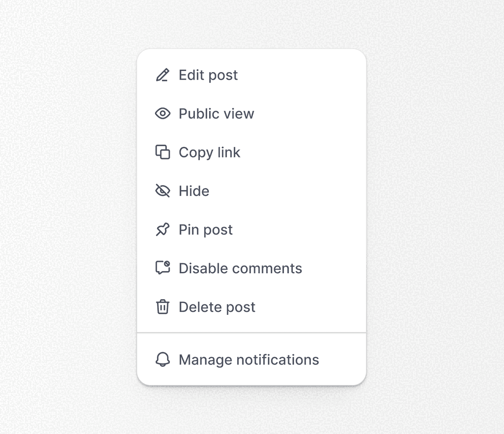Click the bell icon for Manage notifications
This screenshot has width=504, height=434.
(163, 360)
